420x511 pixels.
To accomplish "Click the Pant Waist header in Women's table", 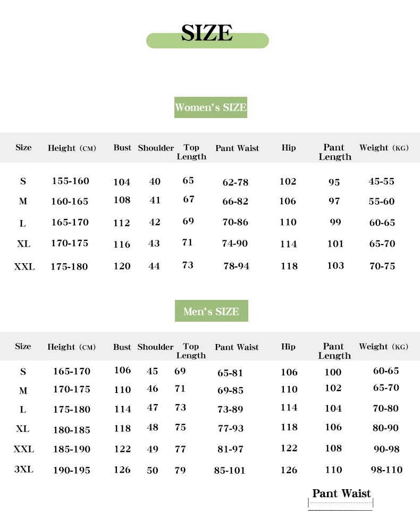I will (237, 148).
